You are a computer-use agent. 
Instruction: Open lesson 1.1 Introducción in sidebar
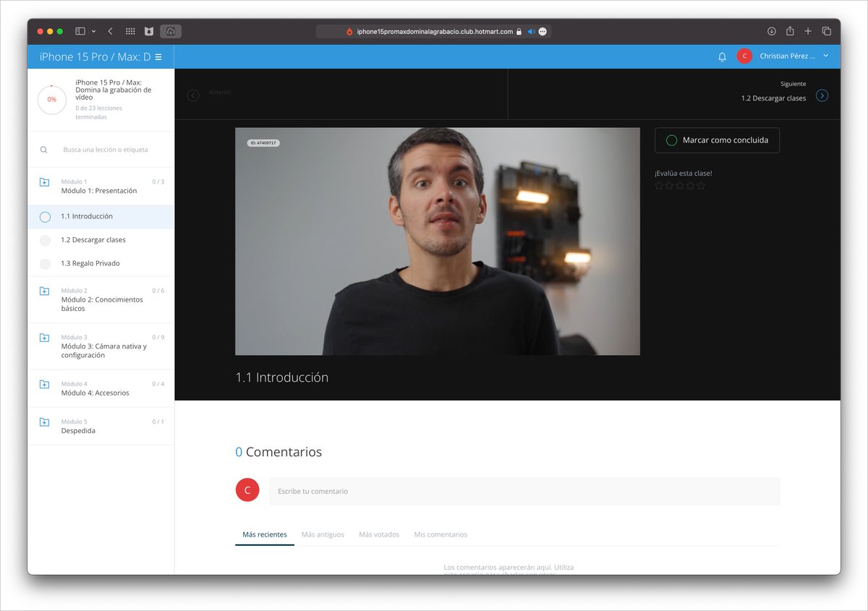coord(87,216)
